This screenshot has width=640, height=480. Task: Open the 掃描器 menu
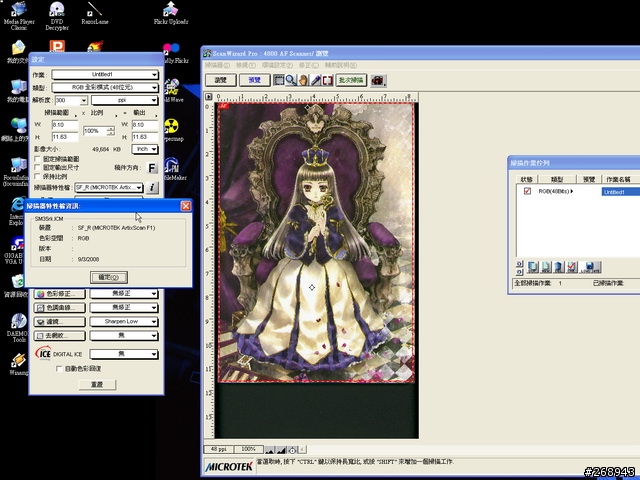pyautogui.click(x=217, y=65)
